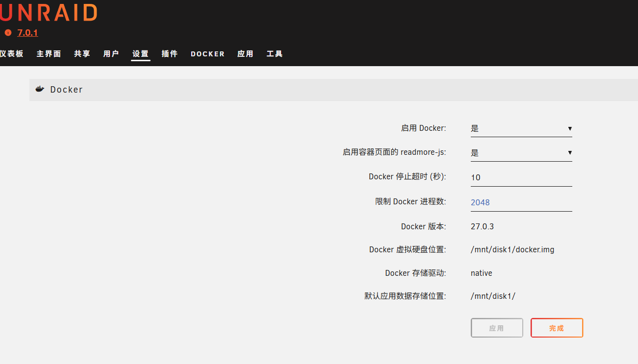The height and width of the screenshot is (364, 638).
Task: Click the 启用 Docker label
Action: point(424,128)
